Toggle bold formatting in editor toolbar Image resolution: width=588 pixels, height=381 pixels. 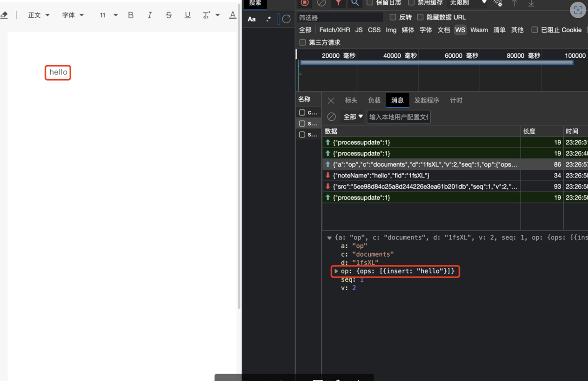pyautogui.click(x=131, y=15)
